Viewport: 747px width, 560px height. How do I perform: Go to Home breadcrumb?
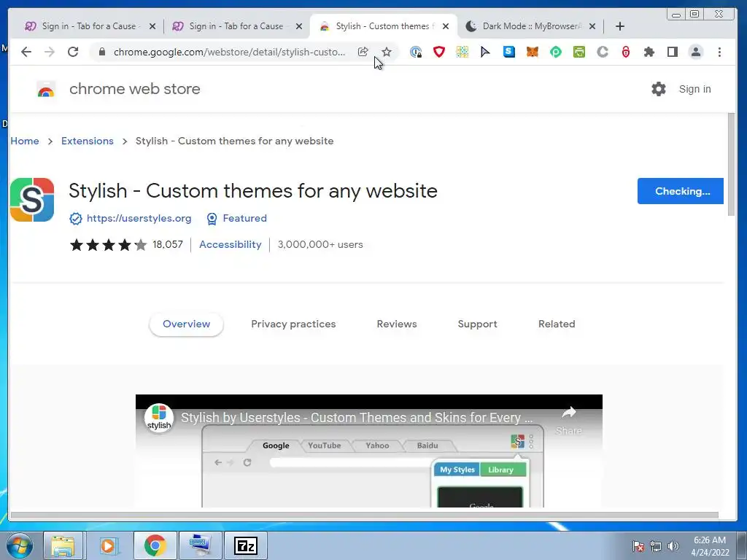tap(25, 141)
